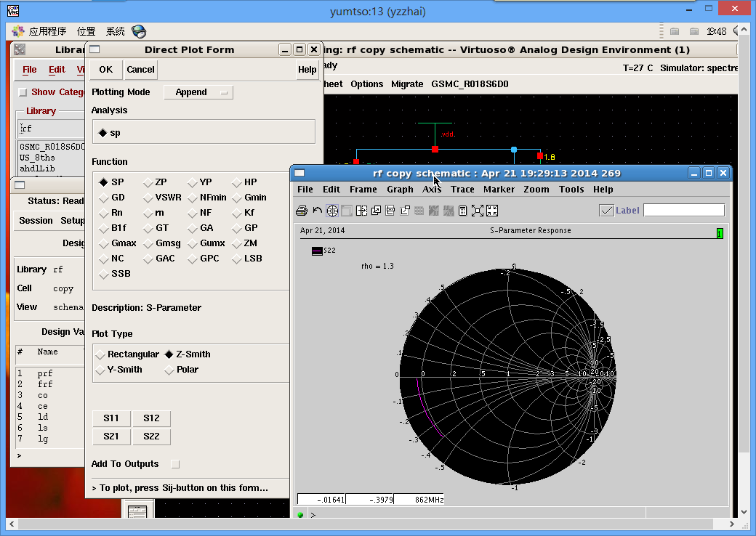Image resolution: width=756 pixels, height=536 pixels.
Task: Choose the VSWR function option
Action: [148, 198]
